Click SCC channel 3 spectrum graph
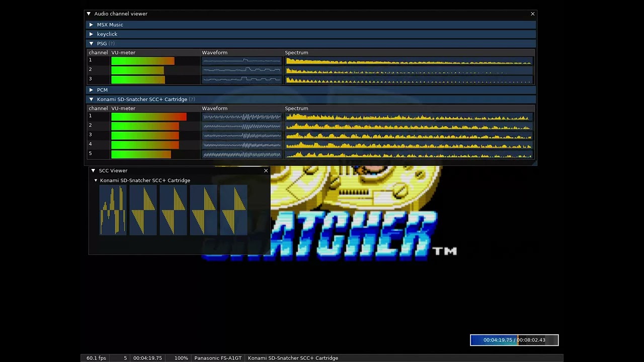Viewport: 644px width, 362px height. point(409,136)
